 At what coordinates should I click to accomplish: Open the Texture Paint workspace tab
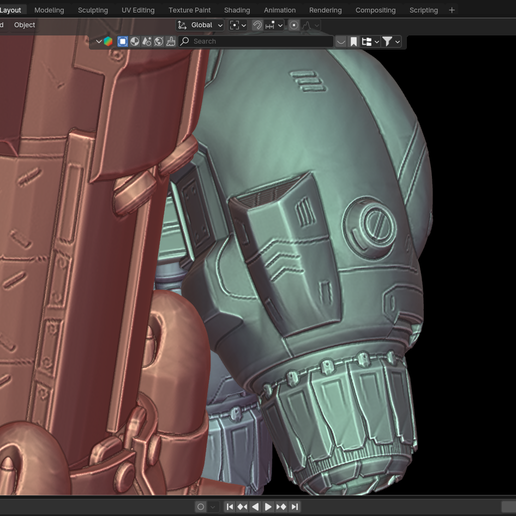click(189, 10)
